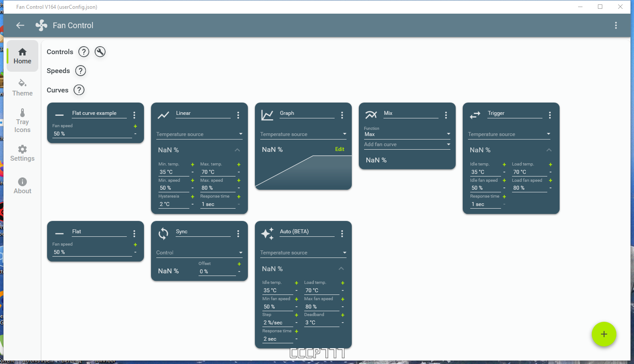The image size is (634, 364).
Task: Open About section in sidebar
Action: [x=22, y=186]
